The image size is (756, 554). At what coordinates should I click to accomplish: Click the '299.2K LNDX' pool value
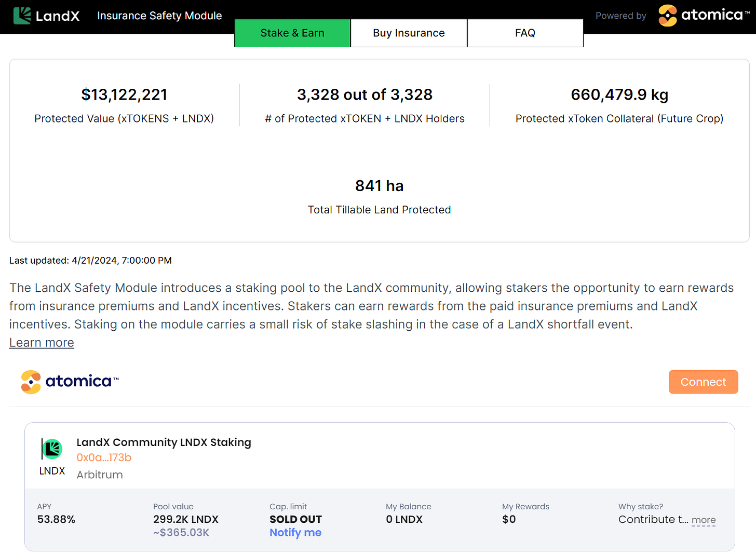point(186,519)
